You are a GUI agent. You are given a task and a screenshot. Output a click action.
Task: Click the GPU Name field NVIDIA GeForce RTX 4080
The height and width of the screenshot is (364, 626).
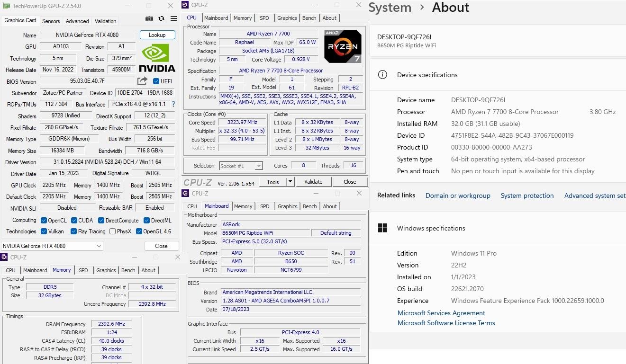pos(87,35)
